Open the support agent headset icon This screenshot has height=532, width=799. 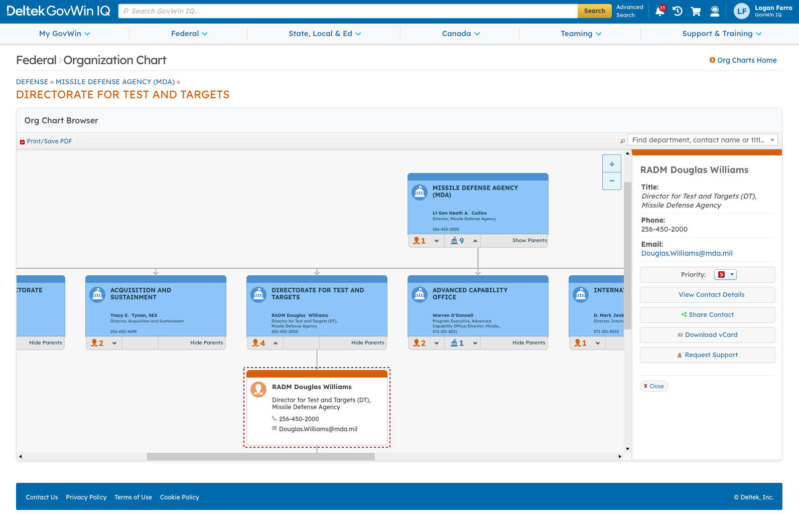click(715, 11)
